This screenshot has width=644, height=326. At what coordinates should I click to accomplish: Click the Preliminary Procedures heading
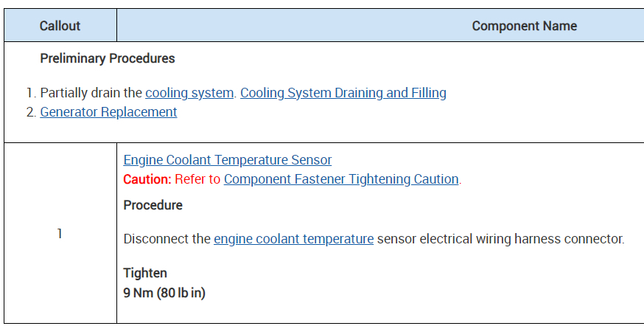coord(108,58)
